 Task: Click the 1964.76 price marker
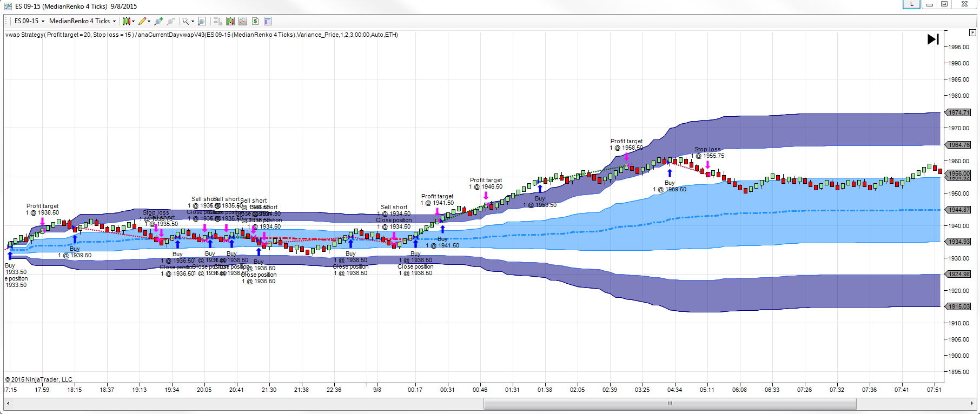point(958,145)
